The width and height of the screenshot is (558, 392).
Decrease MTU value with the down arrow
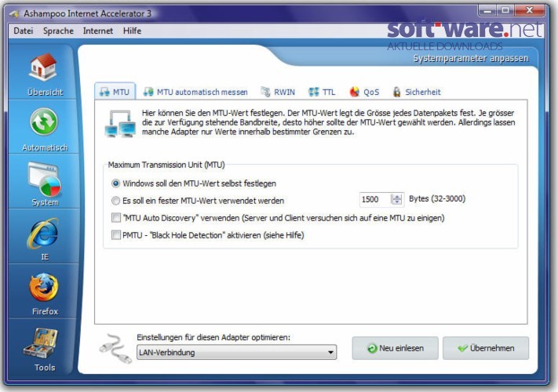pyautogui.click(x=397, y=202)
